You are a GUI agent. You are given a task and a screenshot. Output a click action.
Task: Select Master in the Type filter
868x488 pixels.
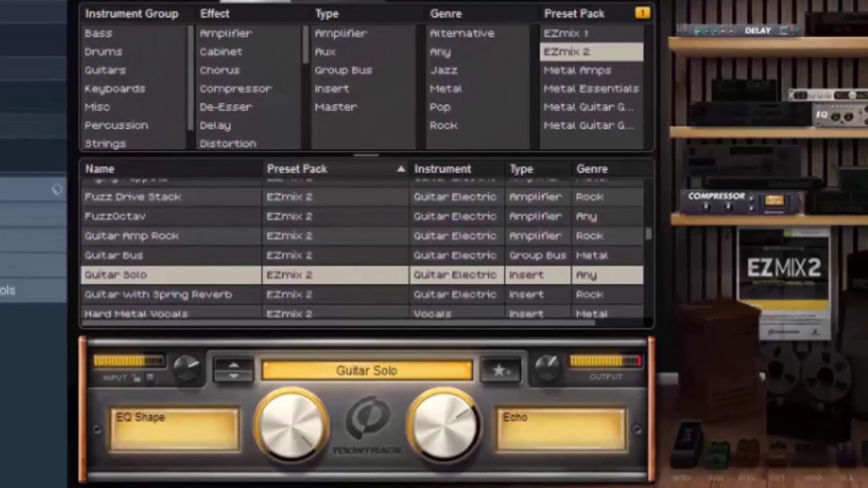point(335,106)
